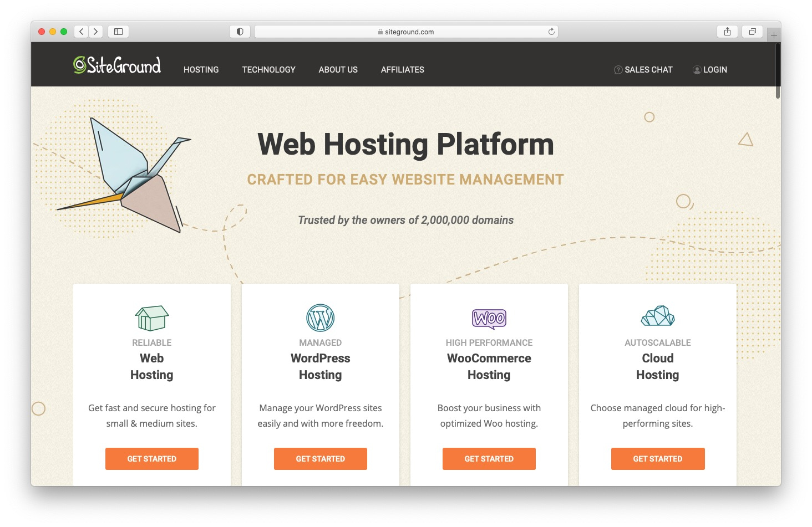Image resolution: width=812 pixels, height=527 pixels.
Task: Click the WordPress Hosting card title
Action: pos(321,366)
